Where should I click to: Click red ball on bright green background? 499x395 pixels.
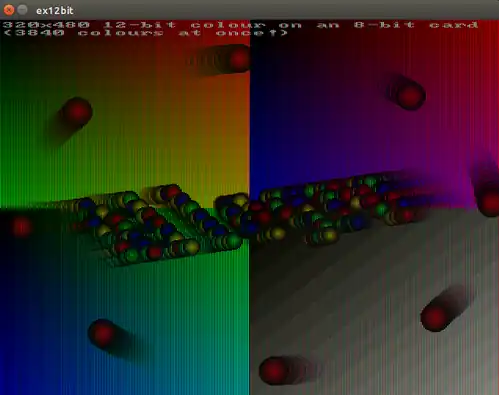coord(77,112)
